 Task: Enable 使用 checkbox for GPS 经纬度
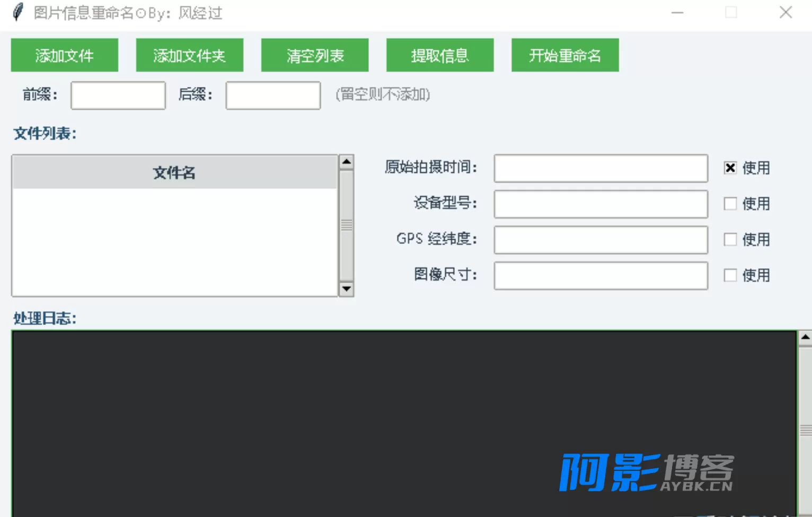(x=730, y=239)
